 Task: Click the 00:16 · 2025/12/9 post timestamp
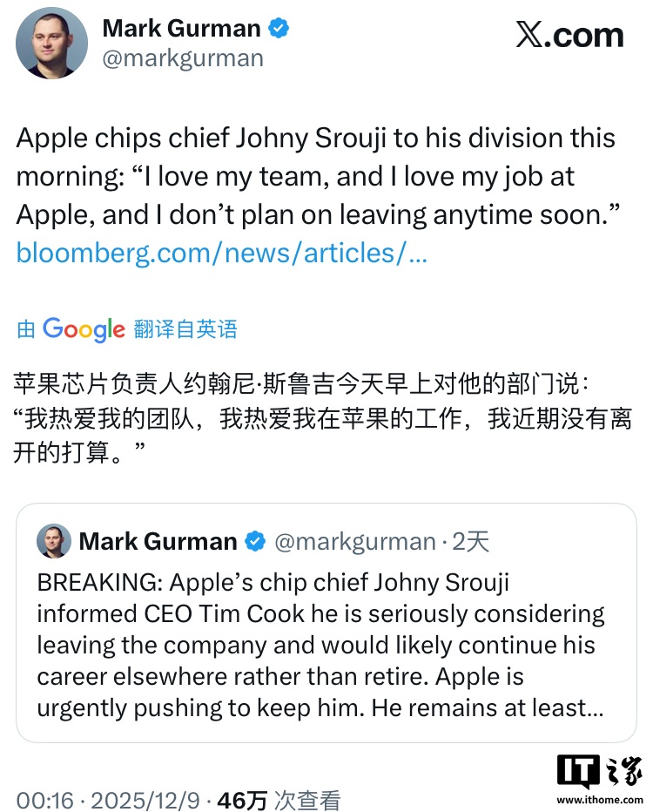(108, 799)
